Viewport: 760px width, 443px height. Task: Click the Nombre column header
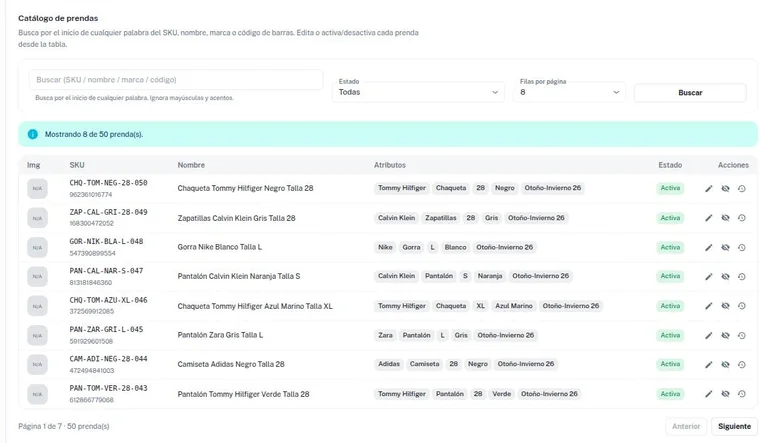pyautogui.click(x=191, y=165)
